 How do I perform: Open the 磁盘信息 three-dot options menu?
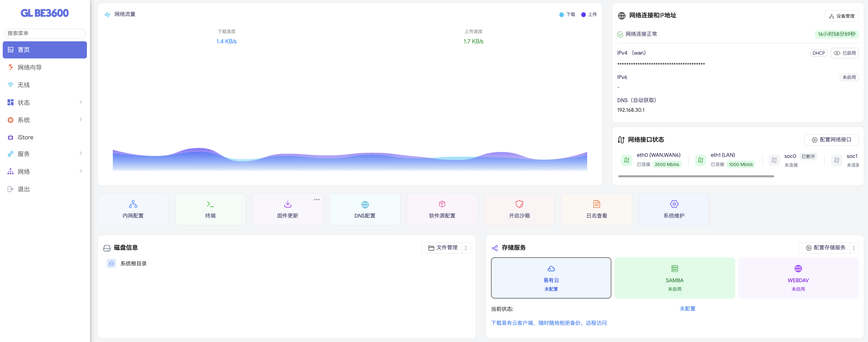pyautogui.click(x=466, y=248)
